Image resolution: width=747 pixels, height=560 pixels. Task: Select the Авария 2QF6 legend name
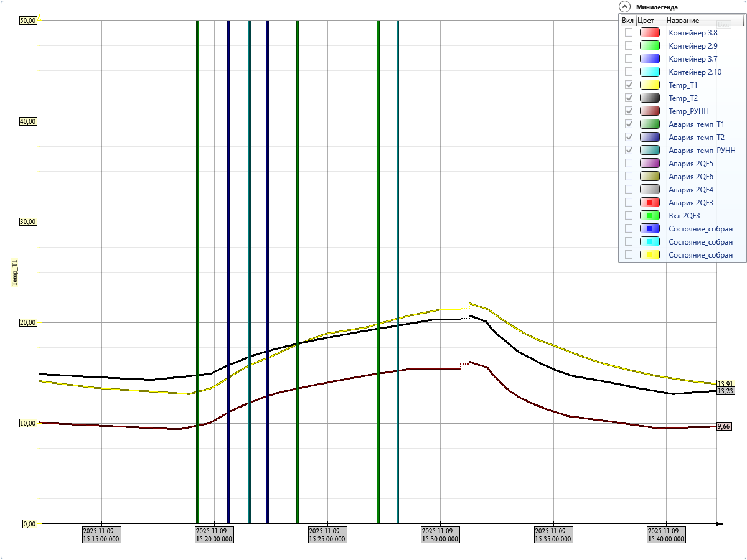point(691,177)
